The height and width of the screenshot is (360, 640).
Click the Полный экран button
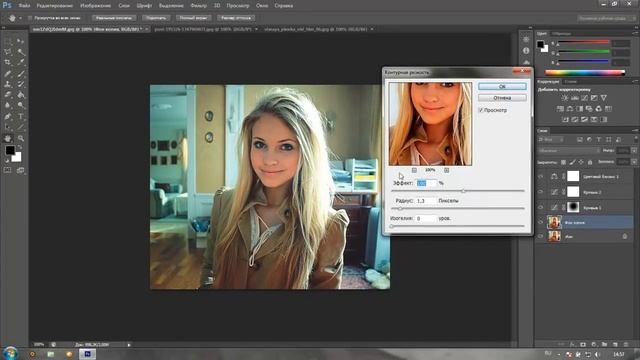coord(193,18)
